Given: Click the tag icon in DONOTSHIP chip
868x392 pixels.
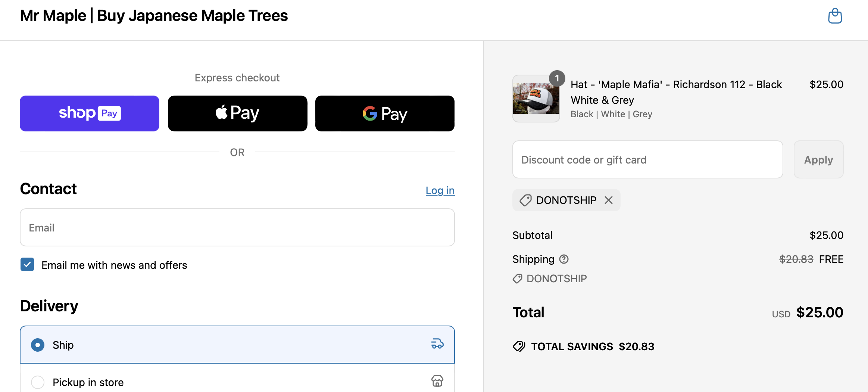Looking at the screenshot, I should point(525,200).
